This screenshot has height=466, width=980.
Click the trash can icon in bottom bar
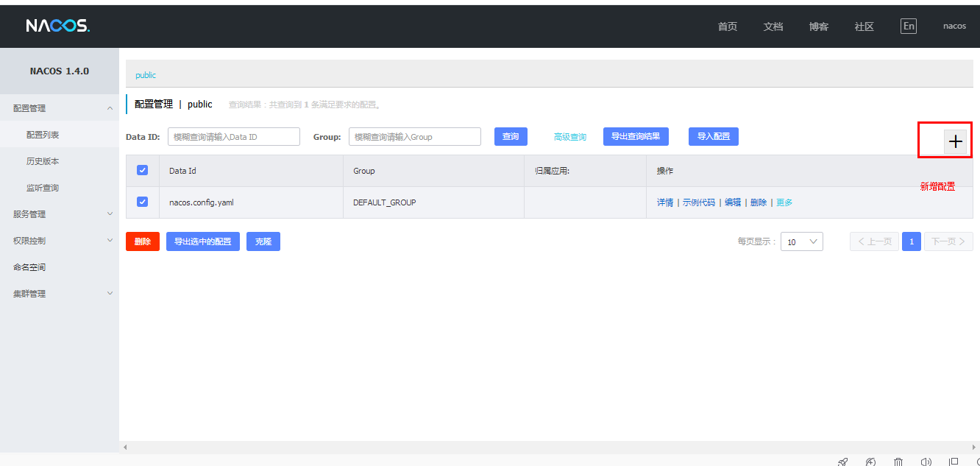coord(898,462)
